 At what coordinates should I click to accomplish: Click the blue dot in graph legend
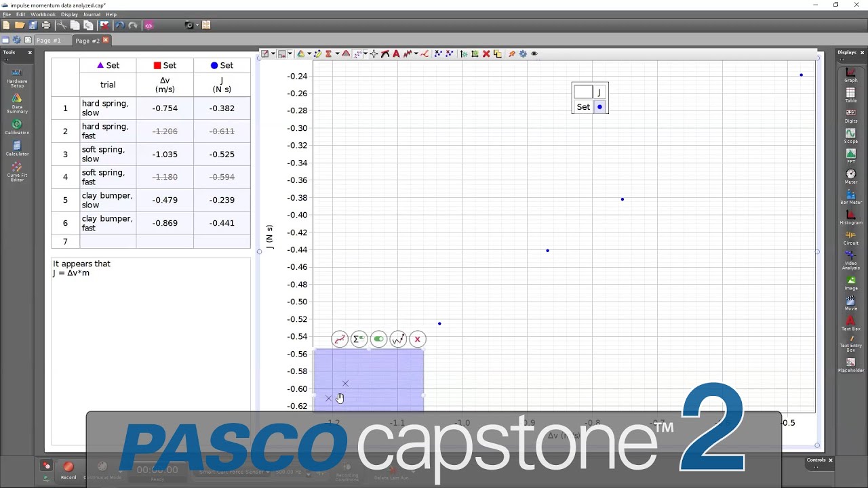(x=599, y=107)
